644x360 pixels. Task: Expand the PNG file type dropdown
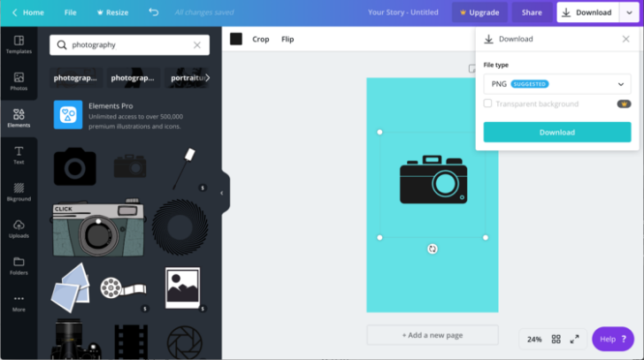click(x=556, y=84)
